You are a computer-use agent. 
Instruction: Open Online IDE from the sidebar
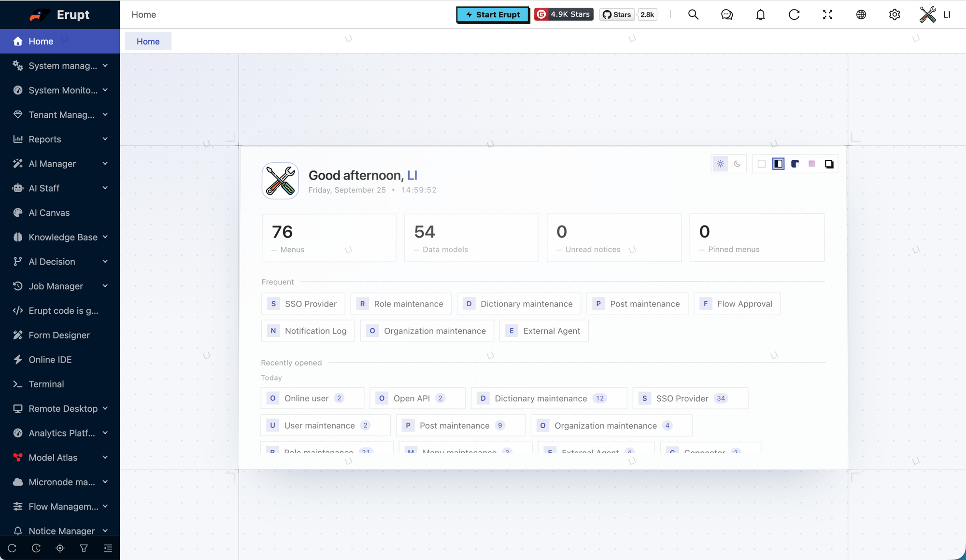[x=60, y=360]
